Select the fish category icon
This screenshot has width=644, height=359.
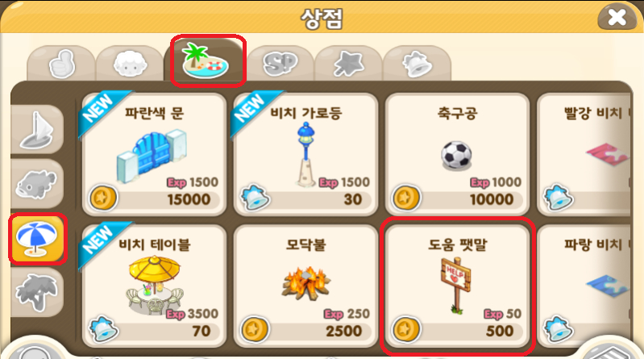(37, 184)
